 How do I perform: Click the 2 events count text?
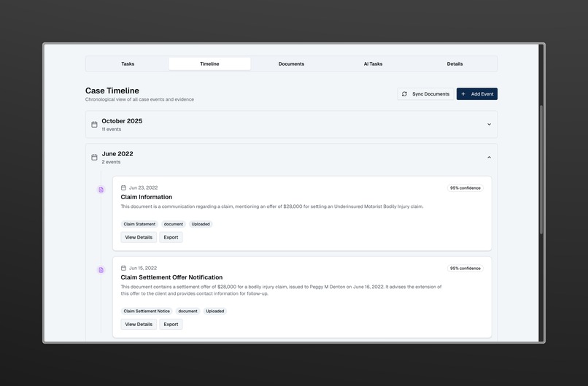point(111,162)
